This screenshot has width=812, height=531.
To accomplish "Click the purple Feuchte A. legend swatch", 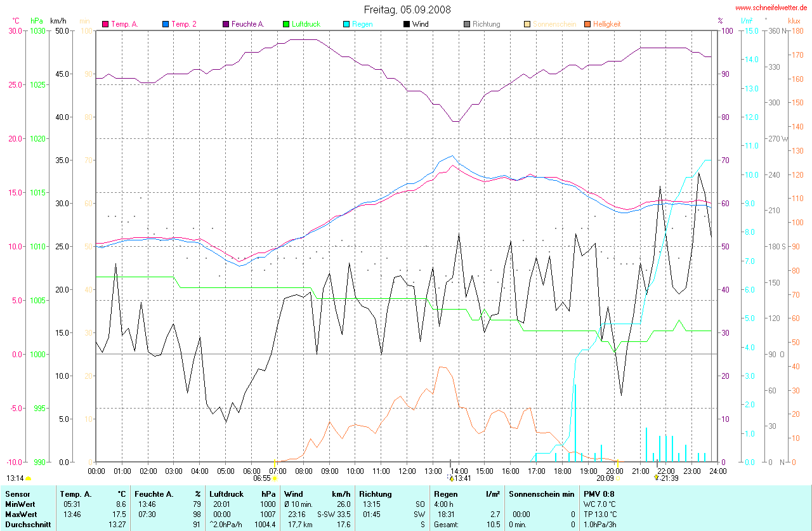I will (226, 24).
